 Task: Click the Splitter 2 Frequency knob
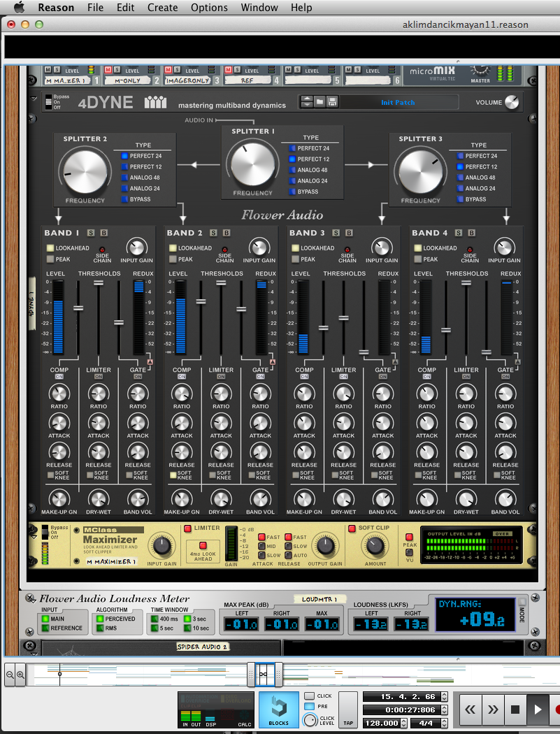pos(85,172)
